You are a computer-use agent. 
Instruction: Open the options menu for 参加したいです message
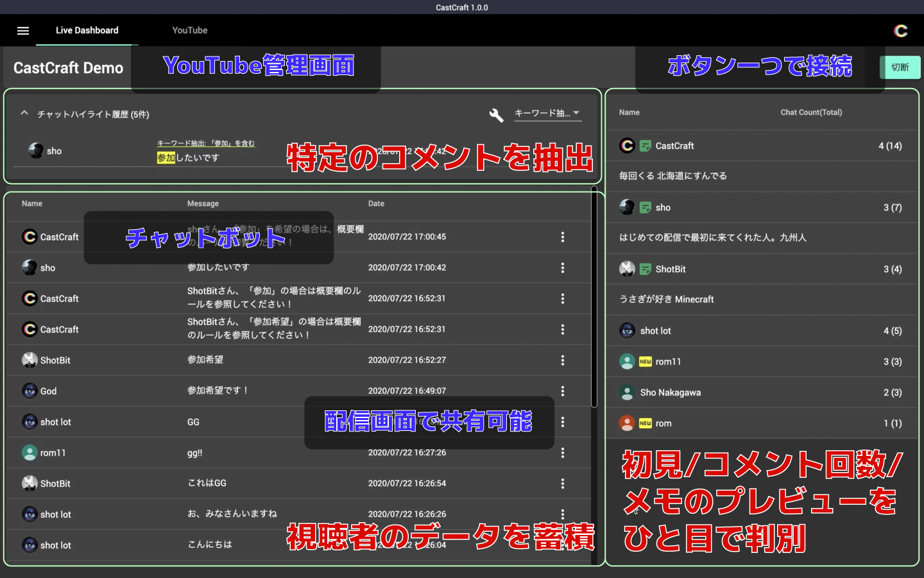pos(563,268)
